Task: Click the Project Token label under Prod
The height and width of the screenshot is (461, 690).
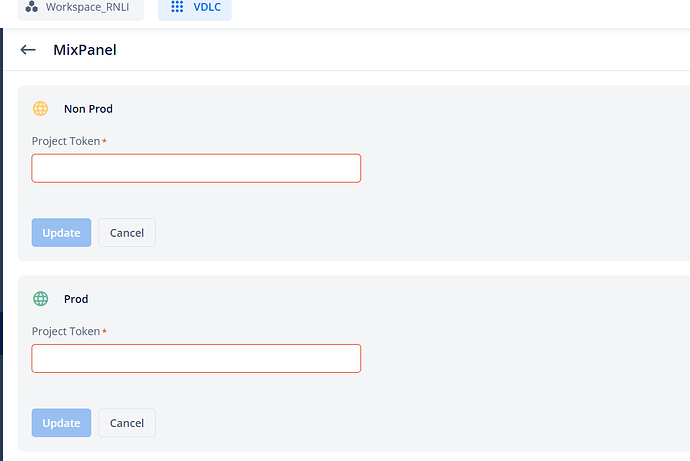Action: [x=65, y=331]
